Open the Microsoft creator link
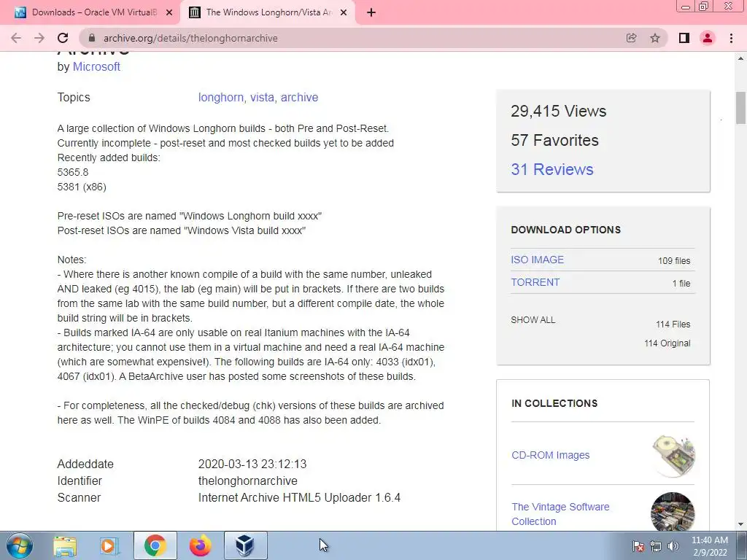Viewport: 747px width, 560px height. pos(96,66)
